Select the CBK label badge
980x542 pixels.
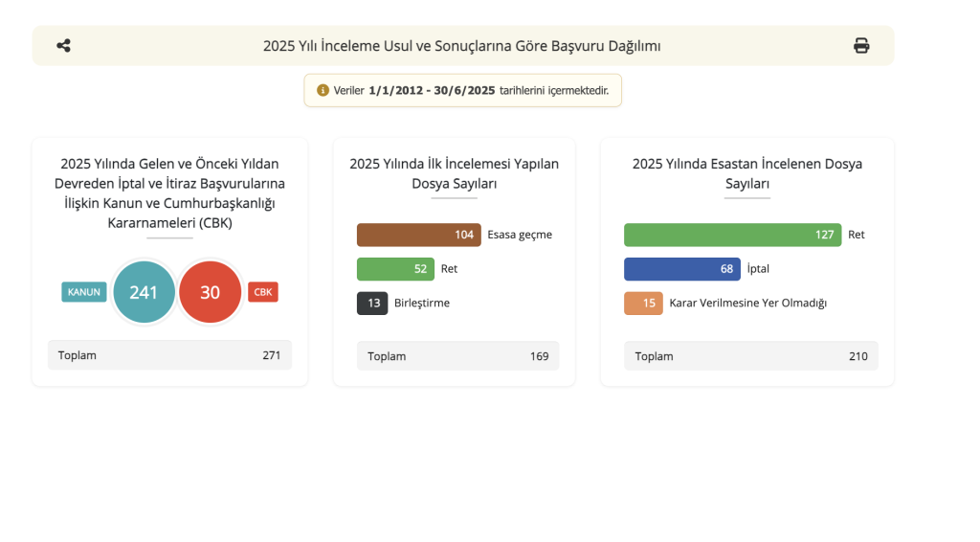tap(263, 292)
